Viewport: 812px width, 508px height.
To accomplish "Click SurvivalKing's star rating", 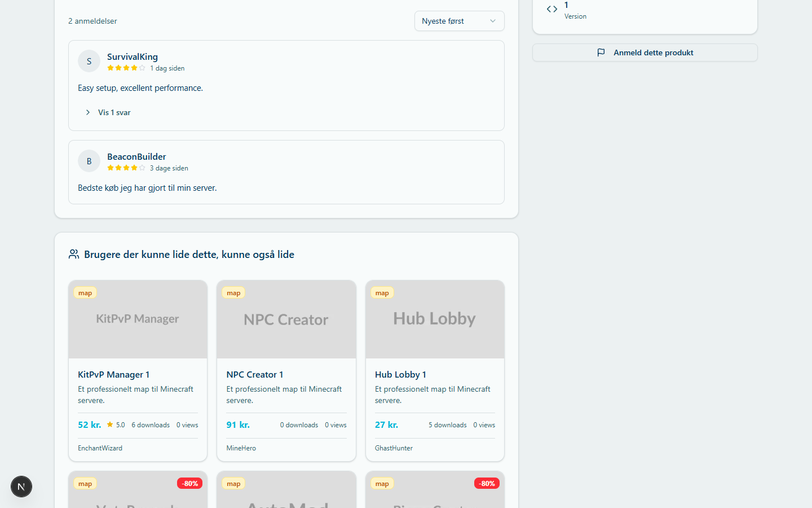I will pos(126,68).
